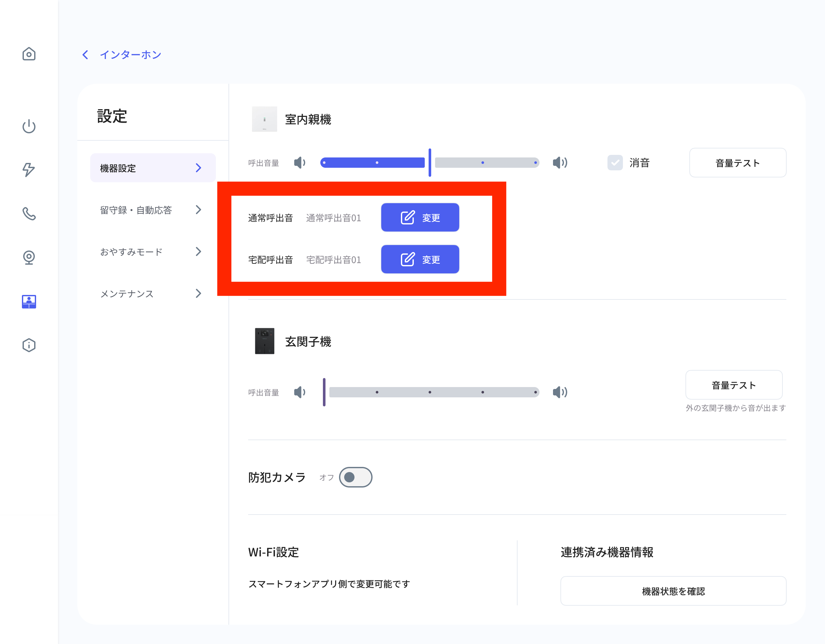Open the camera icon in sidebar
The height and width of the screenshot is (644, 825).
click(29, 258)
